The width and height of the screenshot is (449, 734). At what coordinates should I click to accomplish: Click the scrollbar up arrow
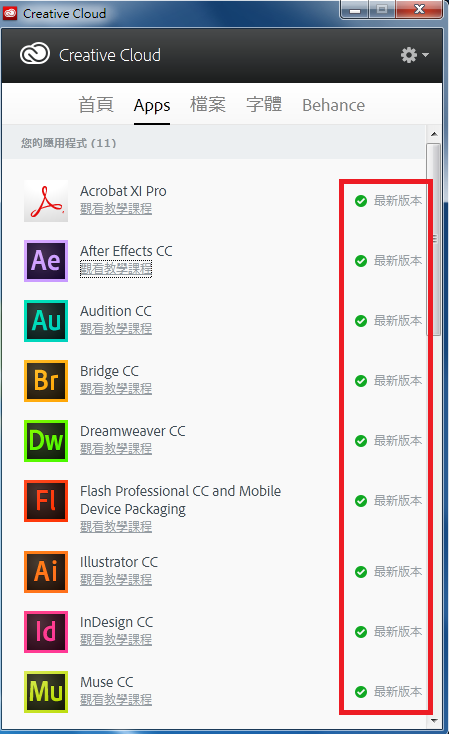tap(434, 134)
